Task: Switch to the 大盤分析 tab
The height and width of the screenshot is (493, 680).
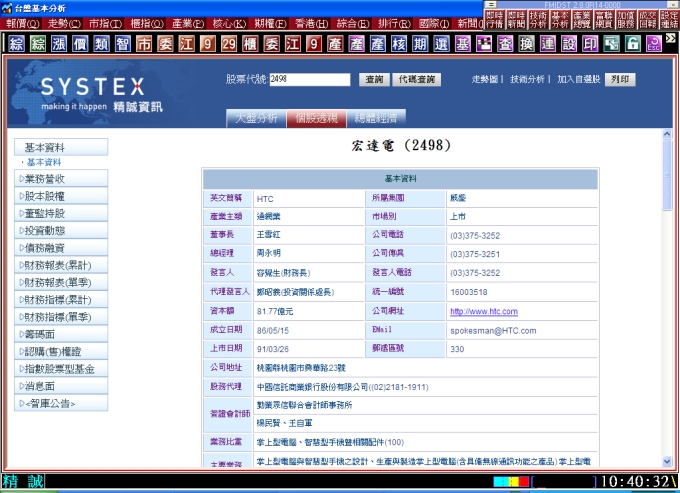Action: click(256, 118)
